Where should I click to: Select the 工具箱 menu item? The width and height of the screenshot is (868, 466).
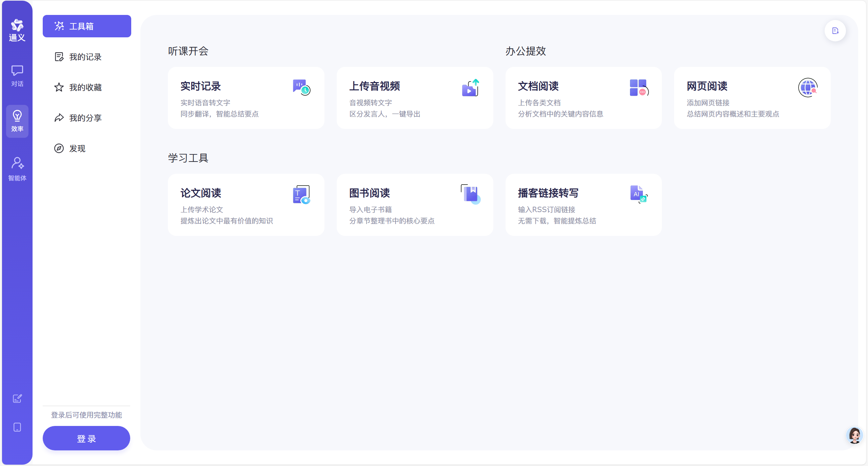(87, 26)
